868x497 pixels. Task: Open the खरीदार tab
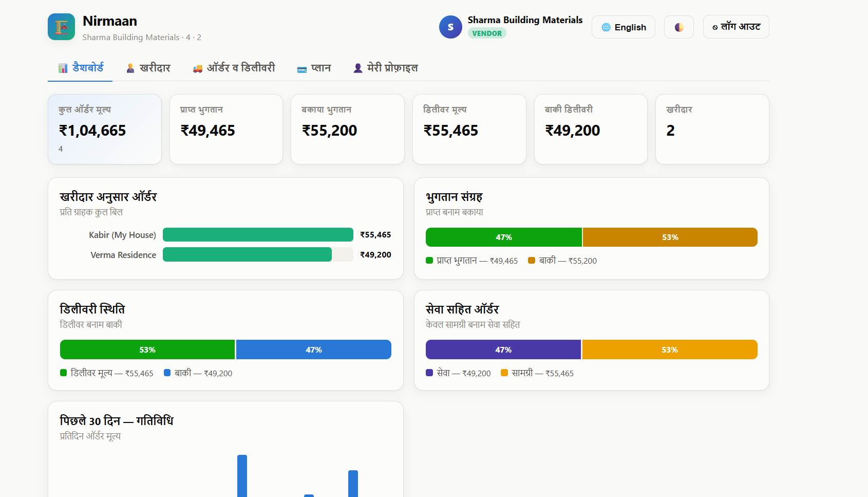pos(148,68)
